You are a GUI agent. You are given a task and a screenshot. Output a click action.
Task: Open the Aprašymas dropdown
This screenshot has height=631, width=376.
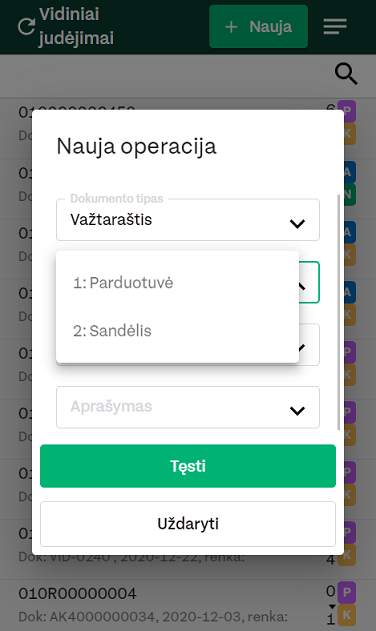coord(188,407)
